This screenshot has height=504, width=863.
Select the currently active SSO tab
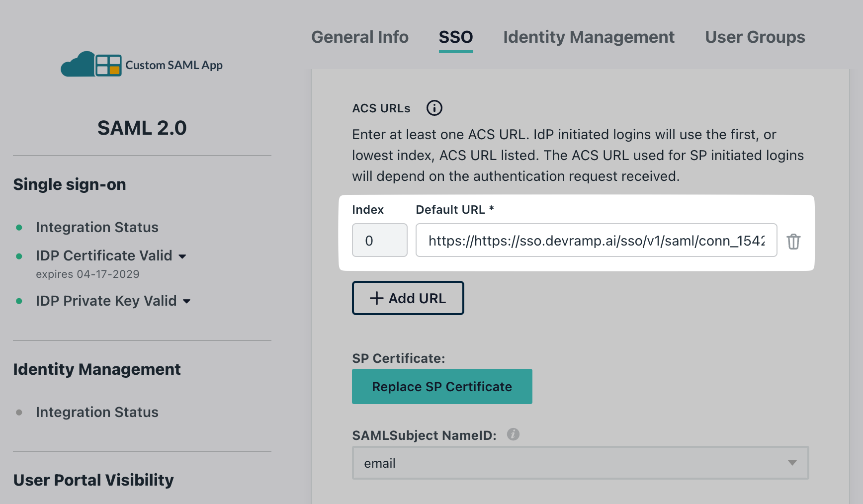coord(455,37)
